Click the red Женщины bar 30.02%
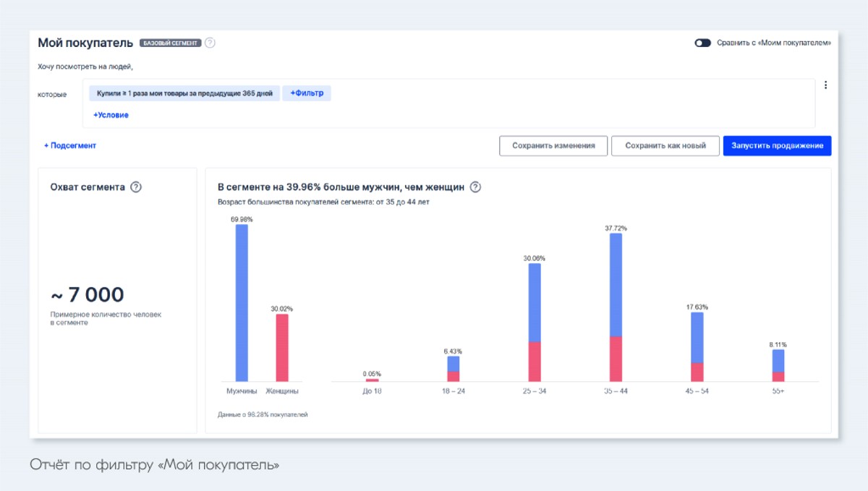868x491 pixels. coord(282,348)
